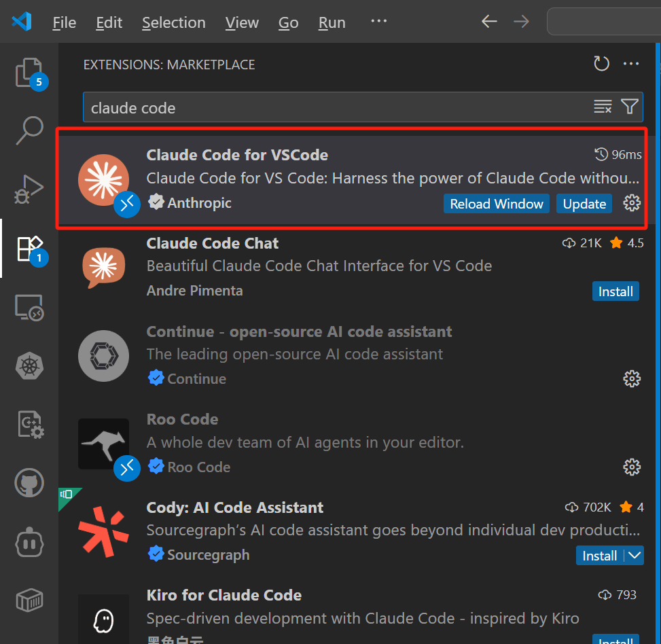661x644 pixels.
Task: Click Roo Code kangaroo logo
Action: [103, 444]
